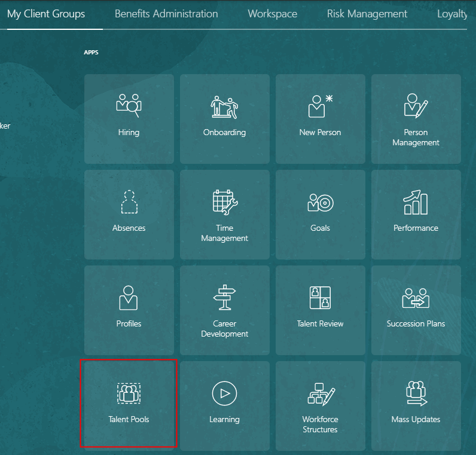Switch to the Loyalty tab
Image resolution: width=476 pixels, height=455 pixels.
tap(452, 14)
